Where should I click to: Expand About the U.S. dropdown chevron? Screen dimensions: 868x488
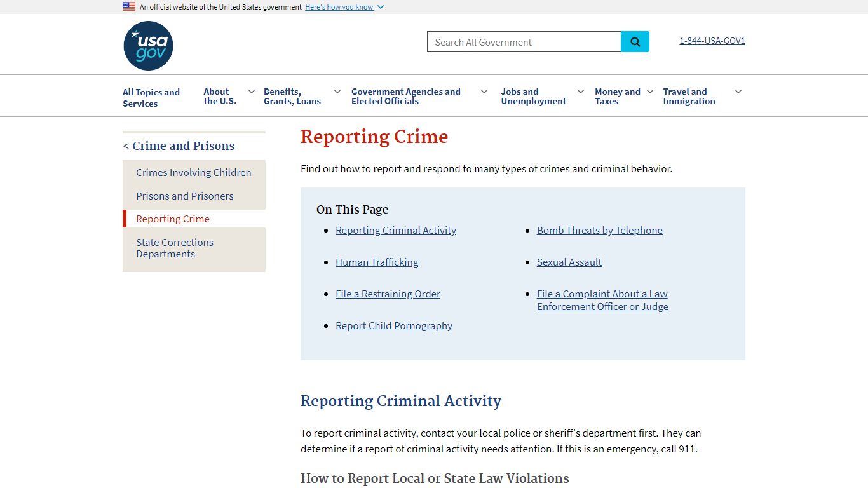coord(252,91)
